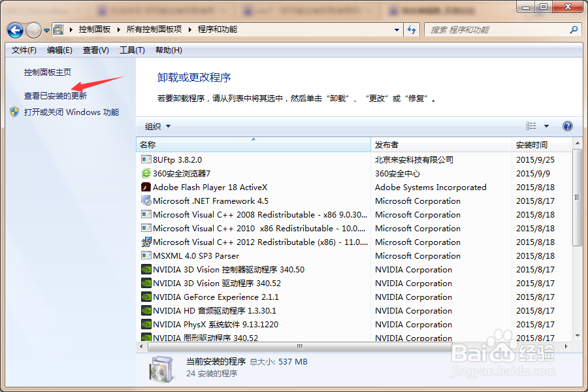Open the 编辑(E) menu
The height and width of the screenshot is (392, 588).
[x=59, y=50]
